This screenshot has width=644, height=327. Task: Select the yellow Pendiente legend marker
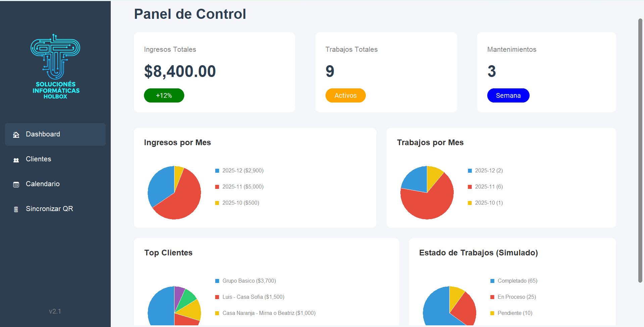coord(492,313)
